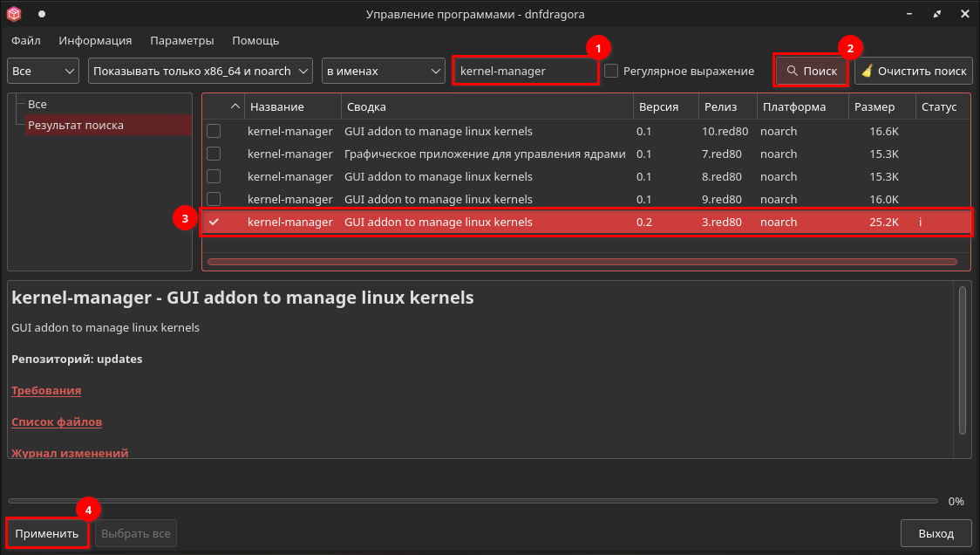The image size is (980, 555).
Task: Expand the x86_64 and noarch architecture filter
Action: click(201, 71)
